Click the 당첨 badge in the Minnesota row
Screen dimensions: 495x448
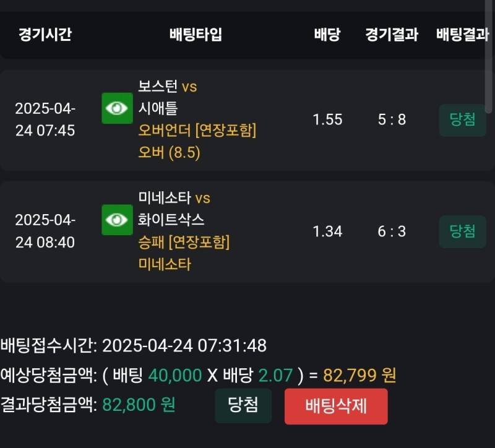point(462,231)
